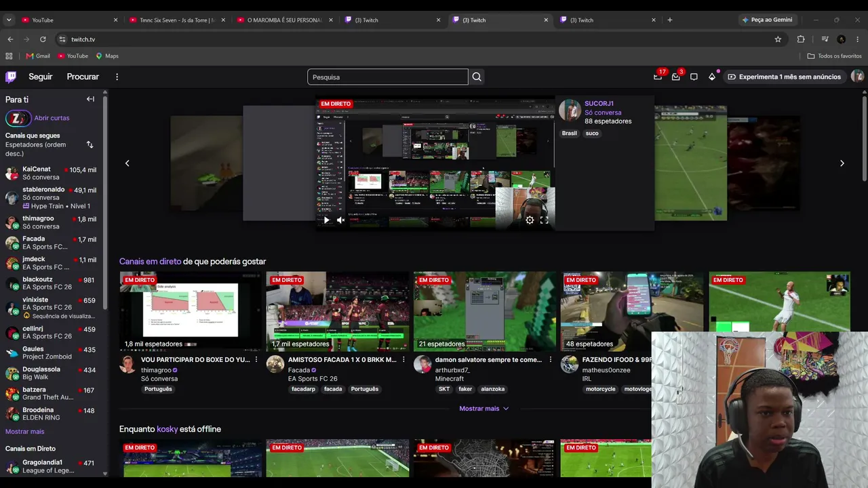Open the Abrir curtas link
868x488 pixels.
(x=52, y=118)
